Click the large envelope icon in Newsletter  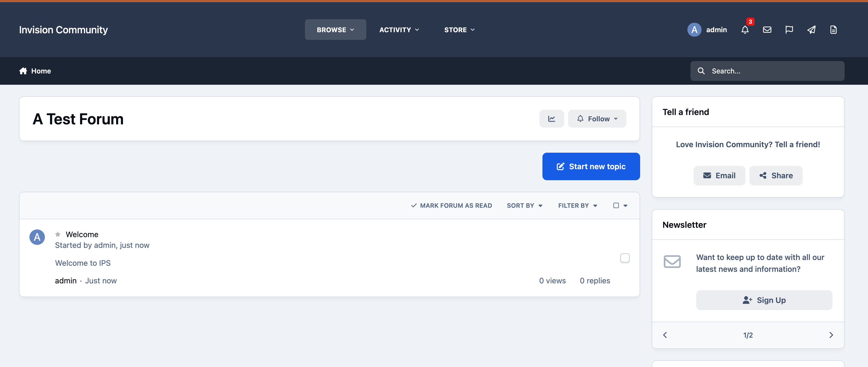(x=672, y=262)
